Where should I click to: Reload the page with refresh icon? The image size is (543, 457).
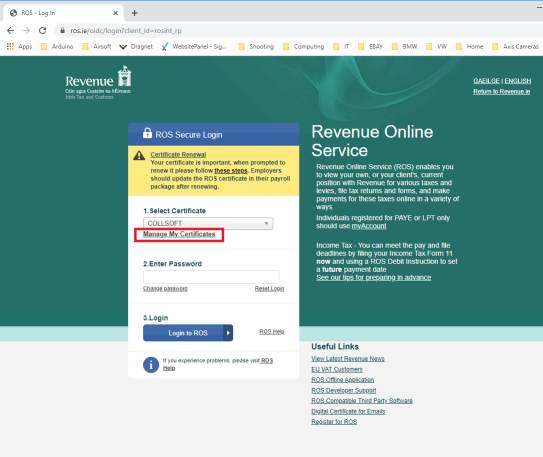click(x=42, y=30)
